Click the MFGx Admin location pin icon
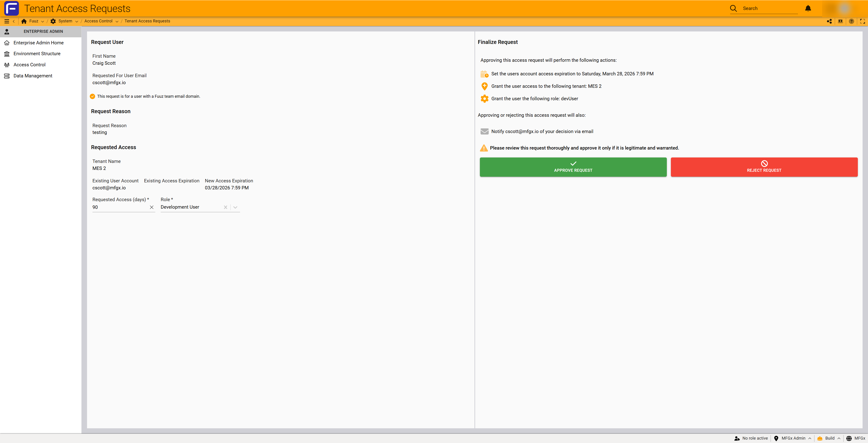The image size is (868, 443). (776, 438)
